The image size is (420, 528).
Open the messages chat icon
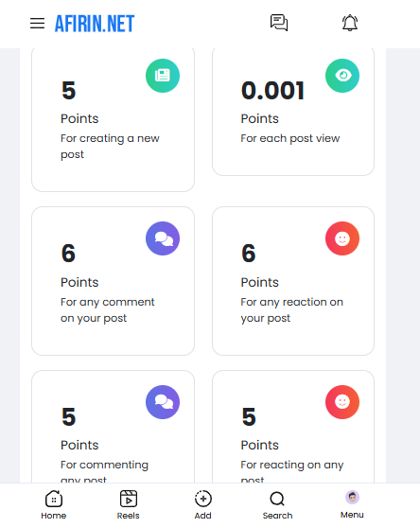point(279,23)
